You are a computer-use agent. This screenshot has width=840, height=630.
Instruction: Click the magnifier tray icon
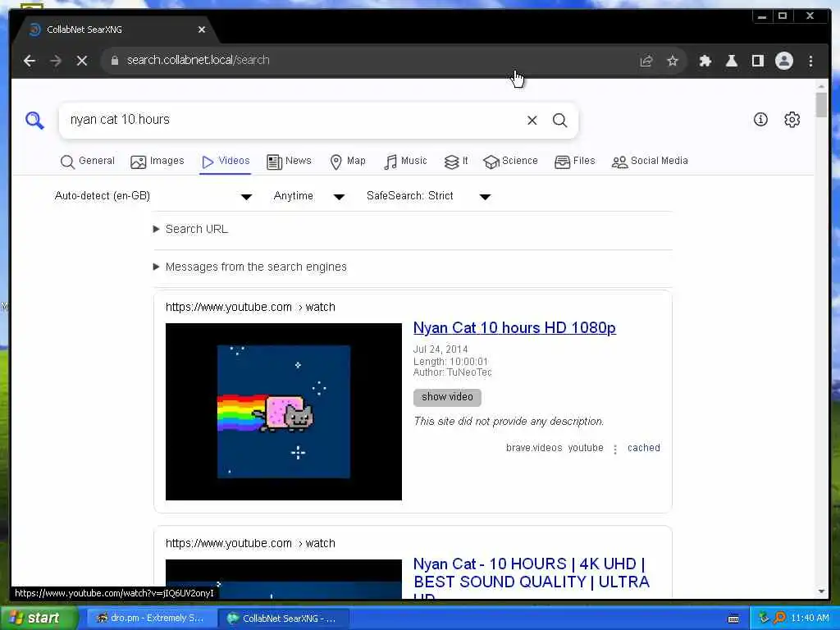coord(780,619)
